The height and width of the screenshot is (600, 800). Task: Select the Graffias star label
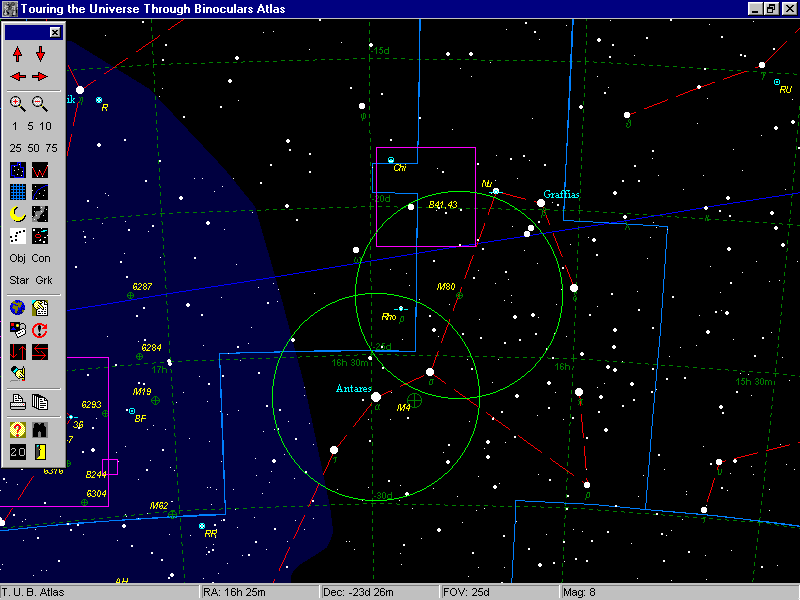click(x=561, y=194)
